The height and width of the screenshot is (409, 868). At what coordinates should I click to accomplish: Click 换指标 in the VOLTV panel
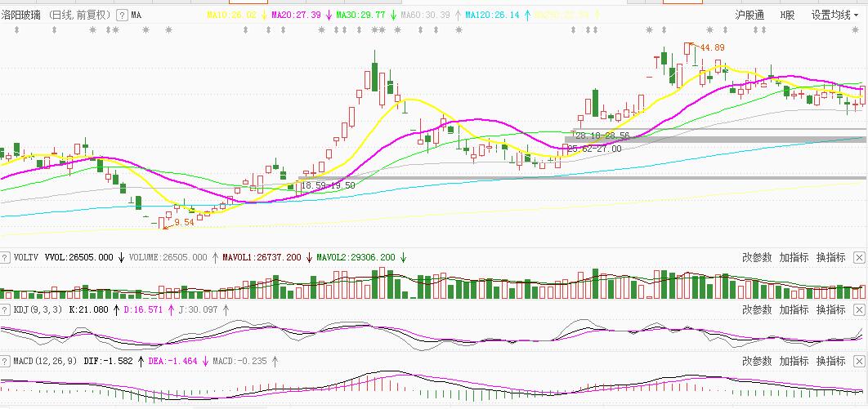pos(830,257)
